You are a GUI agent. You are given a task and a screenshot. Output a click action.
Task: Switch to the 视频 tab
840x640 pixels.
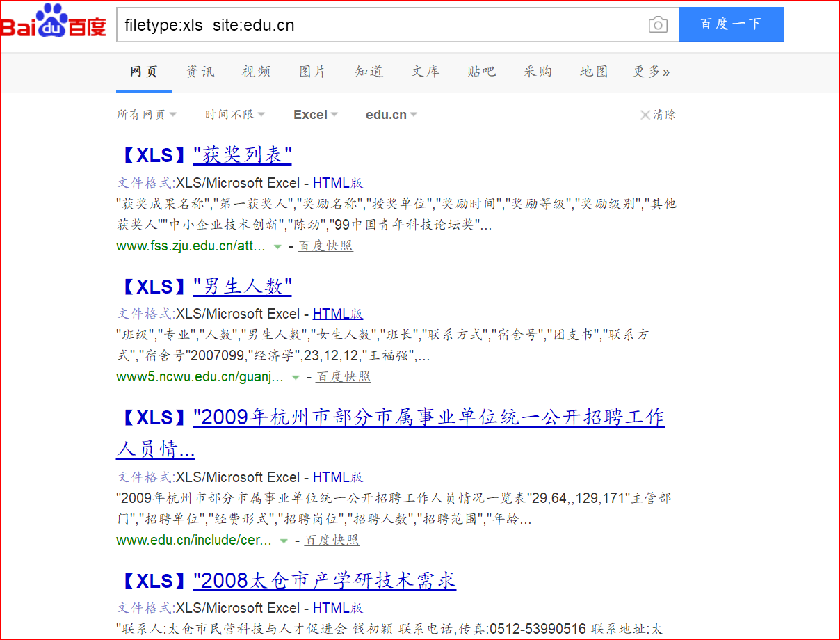click(257, 72)
